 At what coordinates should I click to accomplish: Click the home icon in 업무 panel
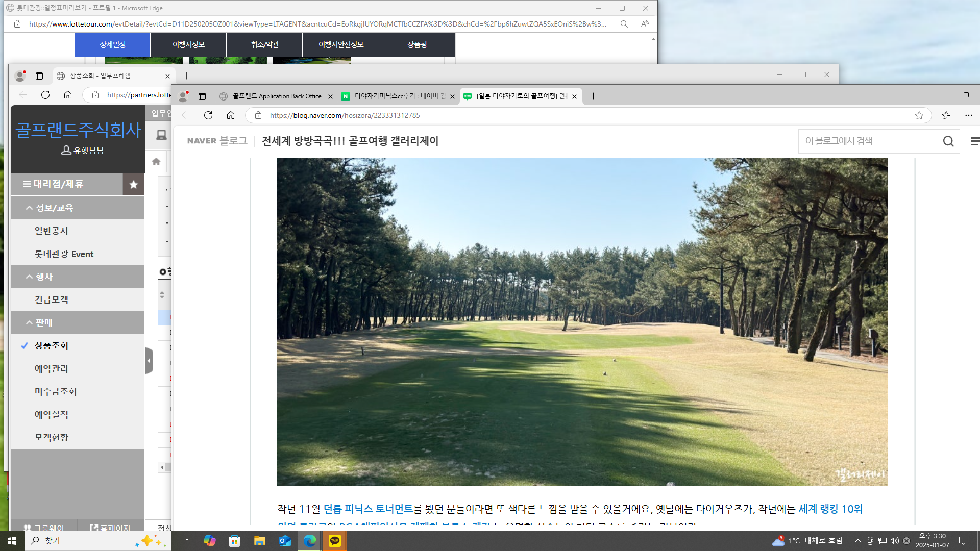(x=156, y=162)
